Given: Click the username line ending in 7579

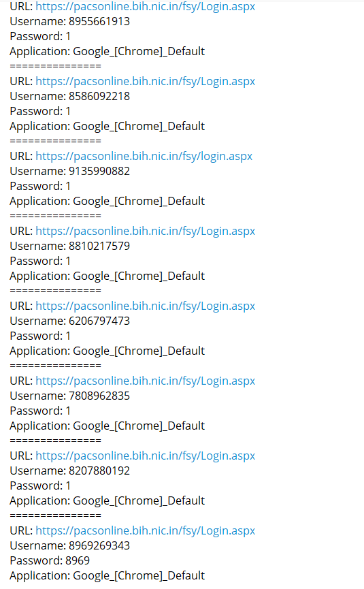Looking at the screenshot, I should tap(70, 246).
